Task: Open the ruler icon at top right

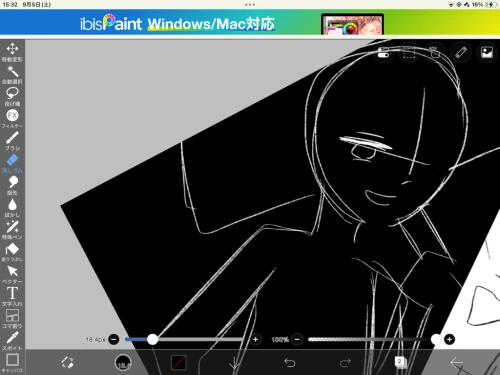Action: pyautogui.click(x=461, y=52)
